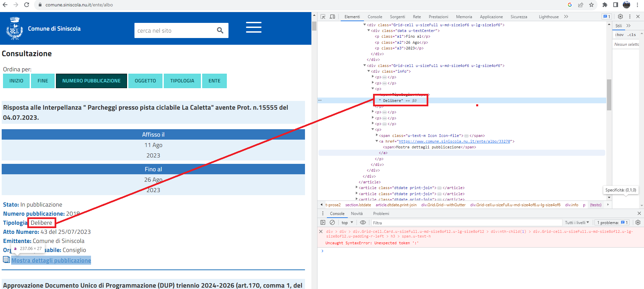This screenshot has height=289, width=644.
Task: Reload the page with the refresh icon
Action: coord(27,5)
